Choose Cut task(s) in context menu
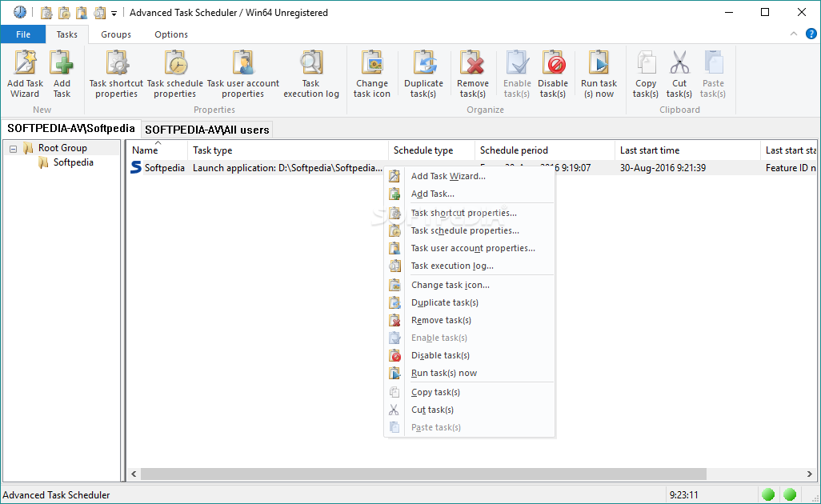Image resolution: width=821 pixels, height=504 pixels. [x=469, y=410]
